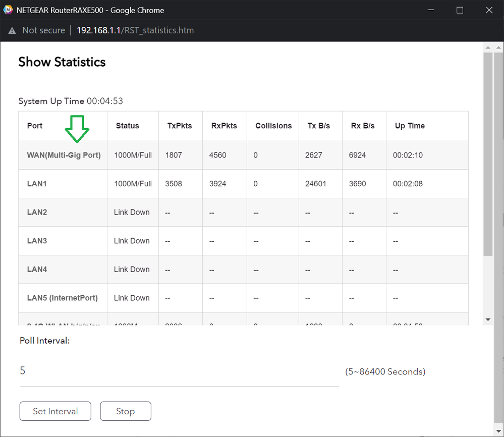The image size is (504, 437).
Task: Click the TxPkts column header
Action: [x=180, y=126]
